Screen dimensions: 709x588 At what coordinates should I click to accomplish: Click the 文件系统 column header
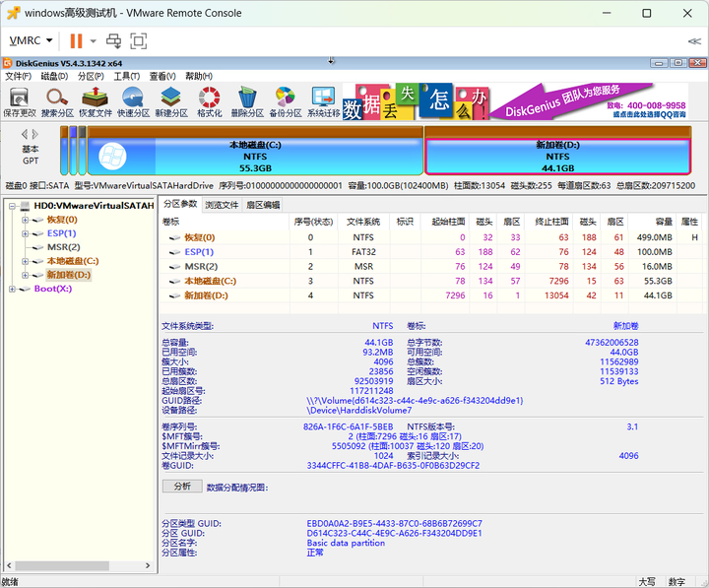pos(363,222)
